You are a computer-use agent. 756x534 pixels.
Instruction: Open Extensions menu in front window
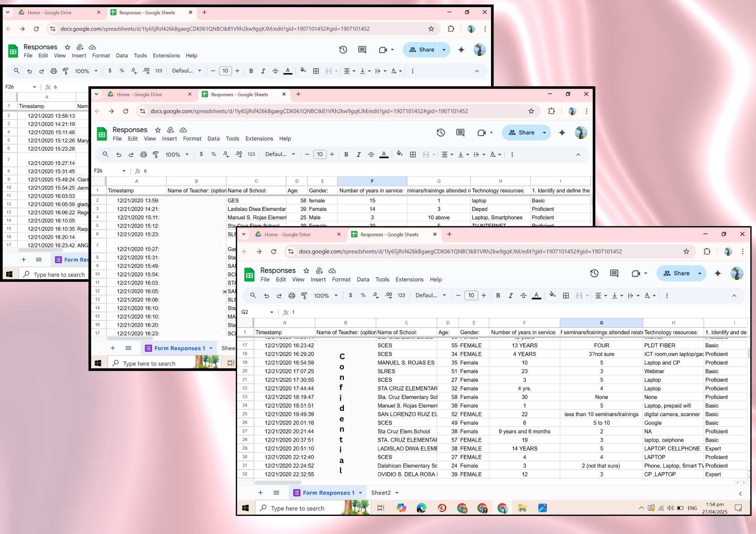click(409, 279)
